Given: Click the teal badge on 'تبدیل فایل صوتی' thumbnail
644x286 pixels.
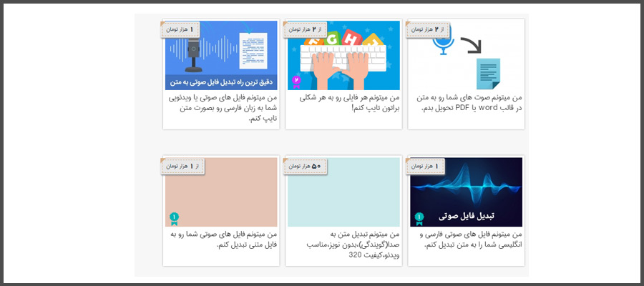Looking at the screenshot, I should point(419,219).
